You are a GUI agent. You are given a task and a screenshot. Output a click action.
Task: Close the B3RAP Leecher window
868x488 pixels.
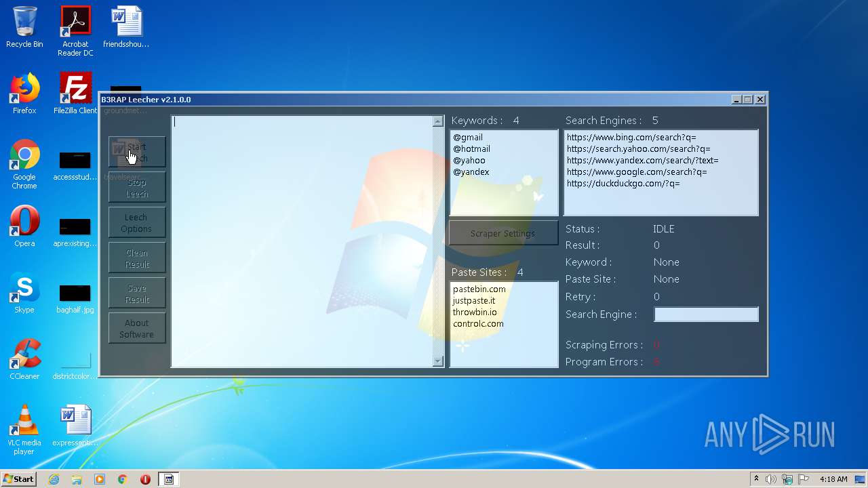click(x=760, y=100)
